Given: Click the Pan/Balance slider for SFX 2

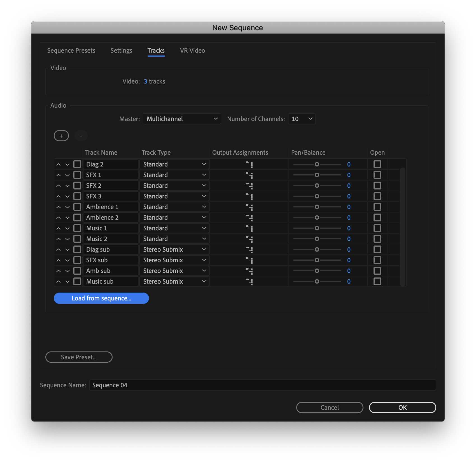Looking at the screenshot, I should point(317,186).
